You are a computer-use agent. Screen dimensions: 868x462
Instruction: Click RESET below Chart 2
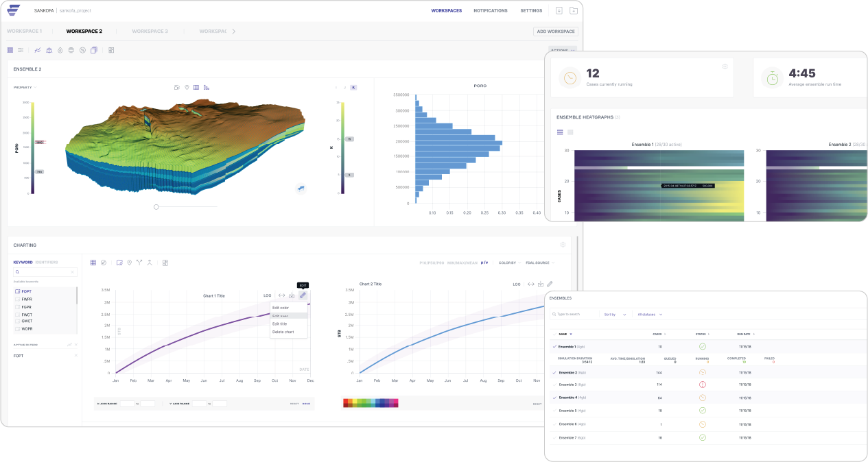click(537, 404)
